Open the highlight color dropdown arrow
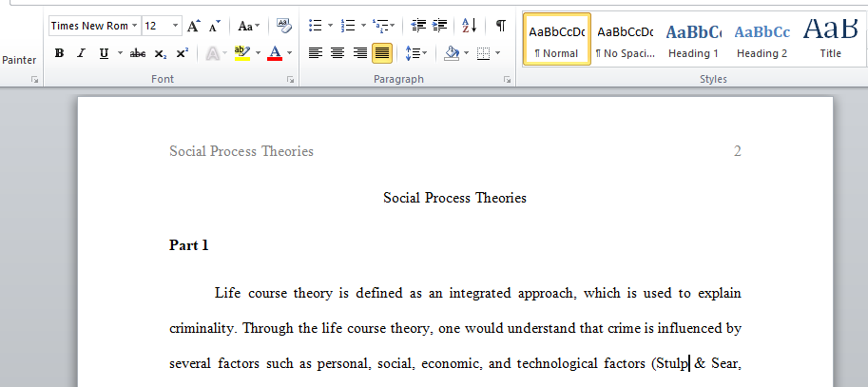868x387 pixels. pos(258,53)
